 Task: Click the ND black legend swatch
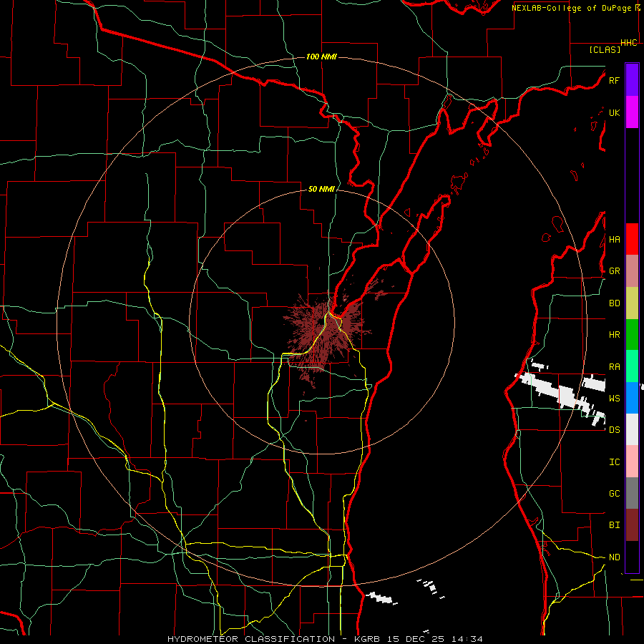[x=632, y=557]
